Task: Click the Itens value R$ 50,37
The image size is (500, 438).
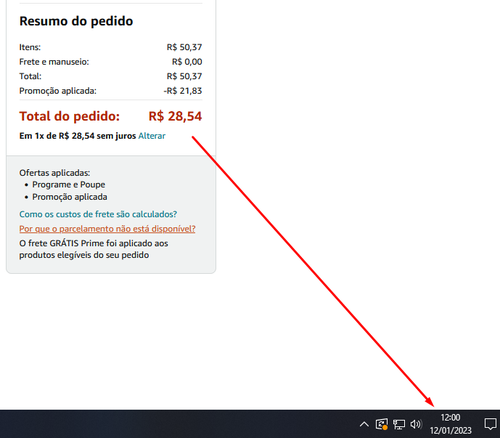Action: tap(184, 47)
